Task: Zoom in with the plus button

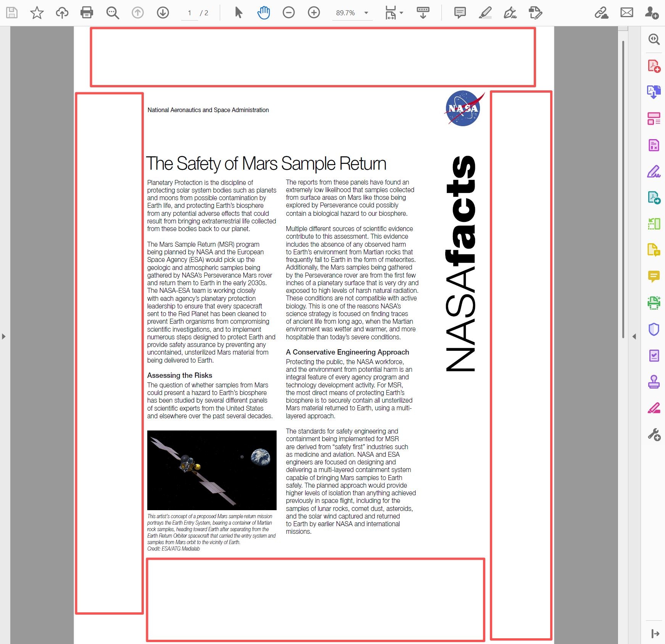Action: 314,13
